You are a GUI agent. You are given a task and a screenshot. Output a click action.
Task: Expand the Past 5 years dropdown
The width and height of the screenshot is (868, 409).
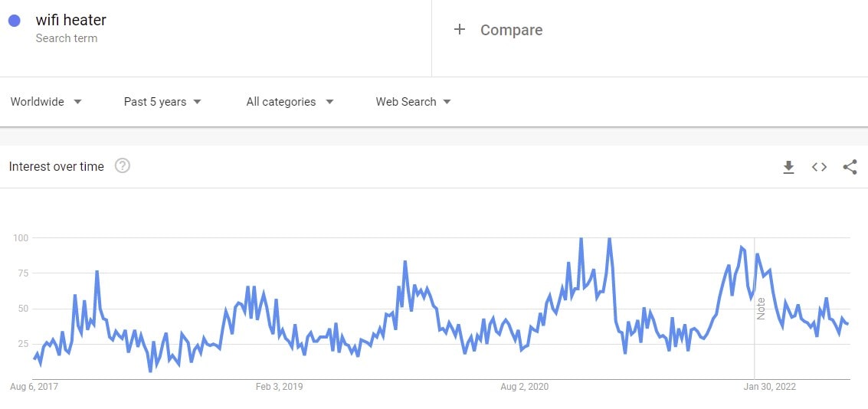[x=162, y=102]
